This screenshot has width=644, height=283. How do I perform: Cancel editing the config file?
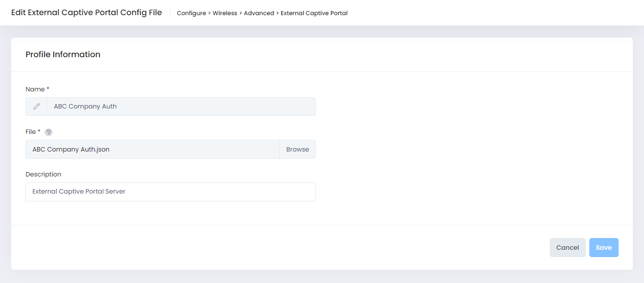tap(567, 248)
